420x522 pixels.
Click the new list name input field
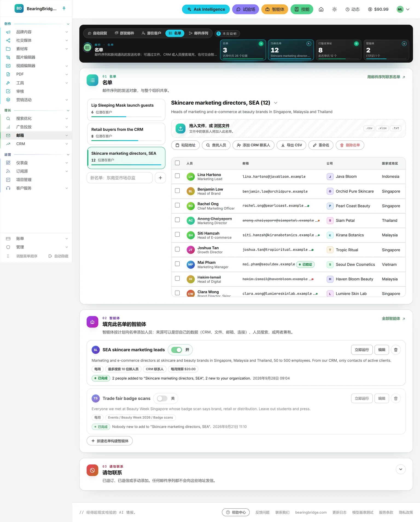pyautogui.click(x=120, y=178)
